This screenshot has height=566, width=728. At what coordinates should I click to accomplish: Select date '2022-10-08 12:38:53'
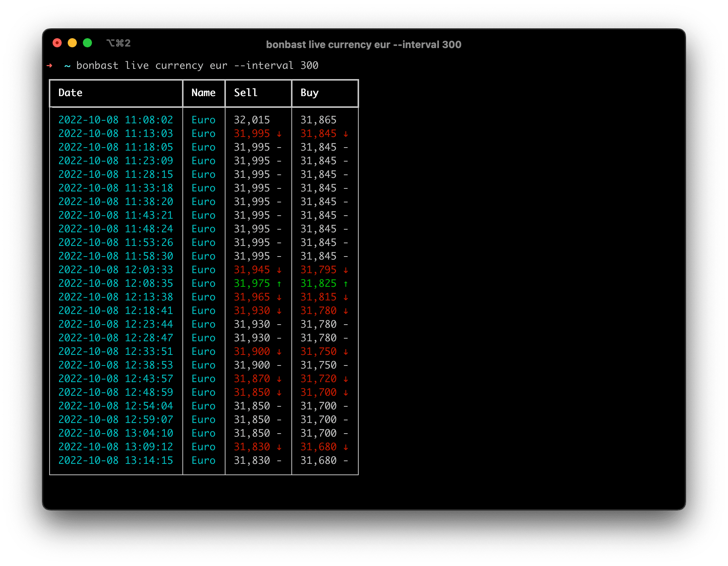click(x=116, y=365)
